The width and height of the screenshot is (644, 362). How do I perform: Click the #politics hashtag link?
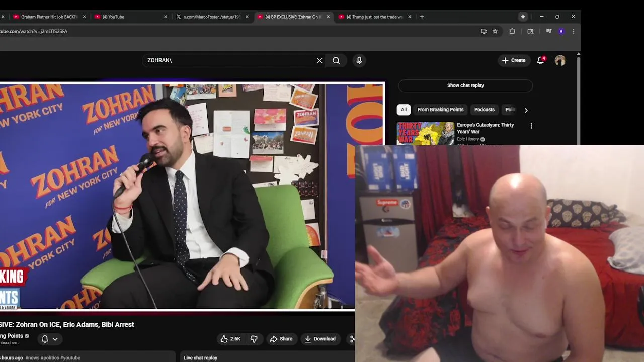pyautogui.click(x=50, y=358)
